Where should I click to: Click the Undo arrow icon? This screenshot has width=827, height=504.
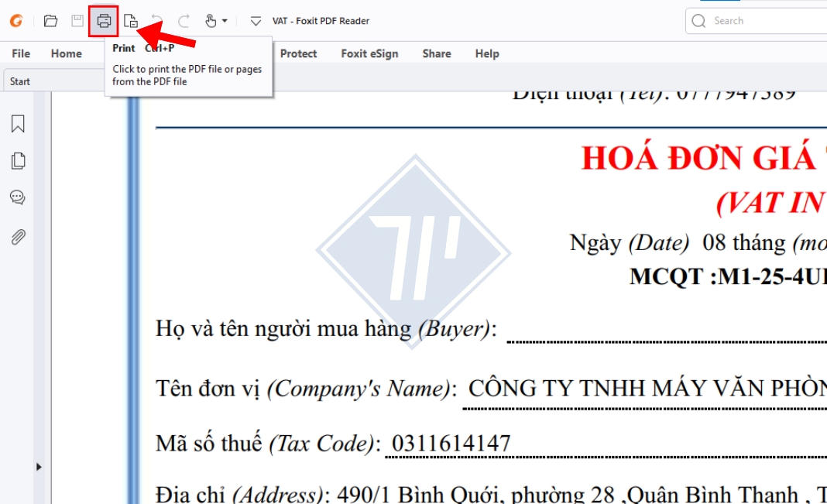click(156, 21)
